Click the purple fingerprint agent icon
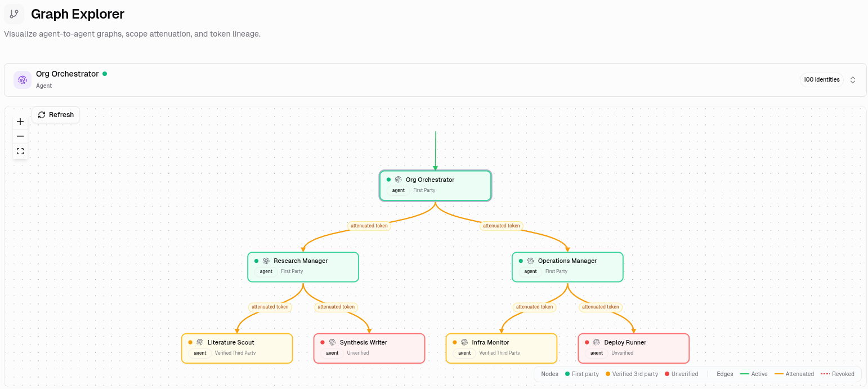The height and width of the screenshot is (389, 868). pyautogui.click(x=23, y=80)
